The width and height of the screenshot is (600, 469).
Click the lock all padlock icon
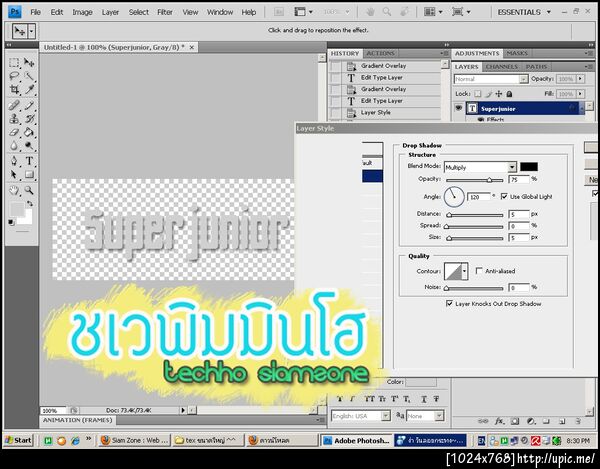click(x=509, y=94)
